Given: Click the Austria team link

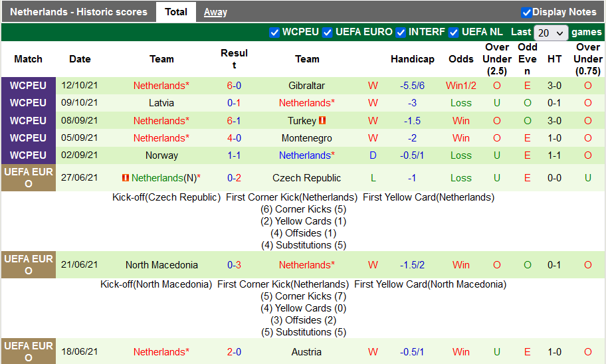Looking at the screenshot, I should coord(307,352).
